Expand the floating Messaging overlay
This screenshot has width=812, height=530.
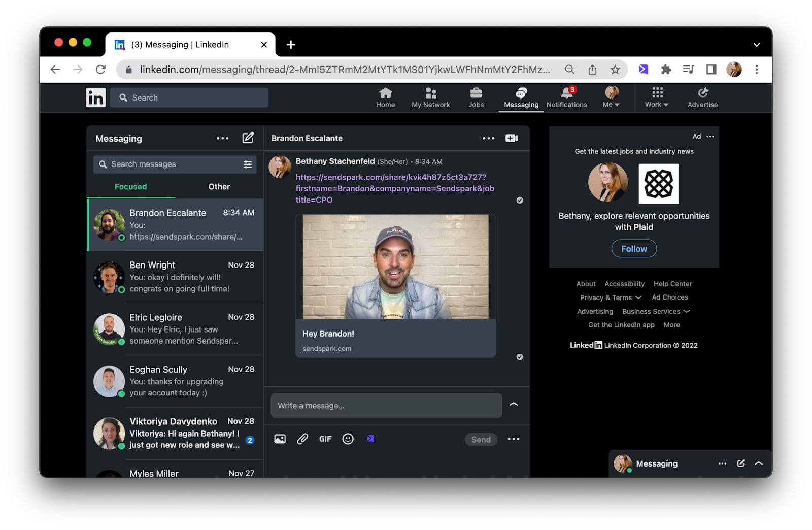759,463
